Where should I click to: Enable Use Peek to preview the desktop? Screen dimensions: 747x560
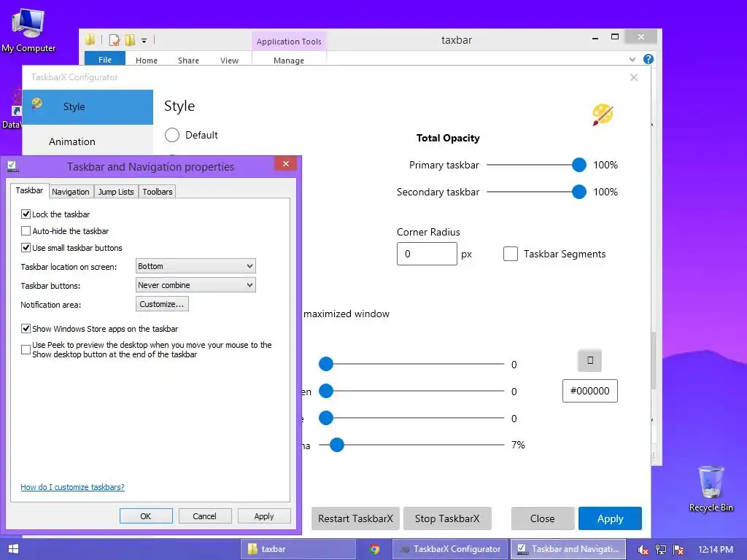26,349
